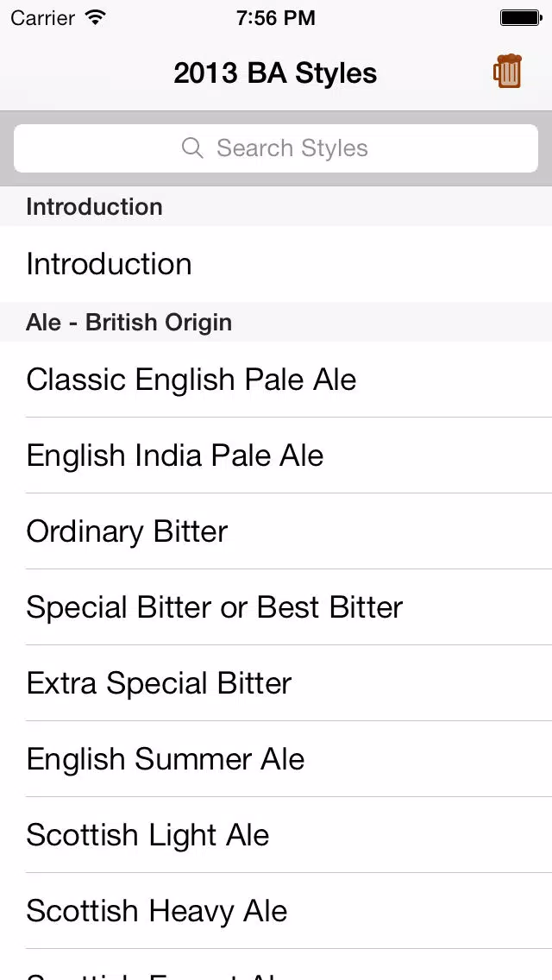Tap the Wi-Fi status icon

coord(95,17)
